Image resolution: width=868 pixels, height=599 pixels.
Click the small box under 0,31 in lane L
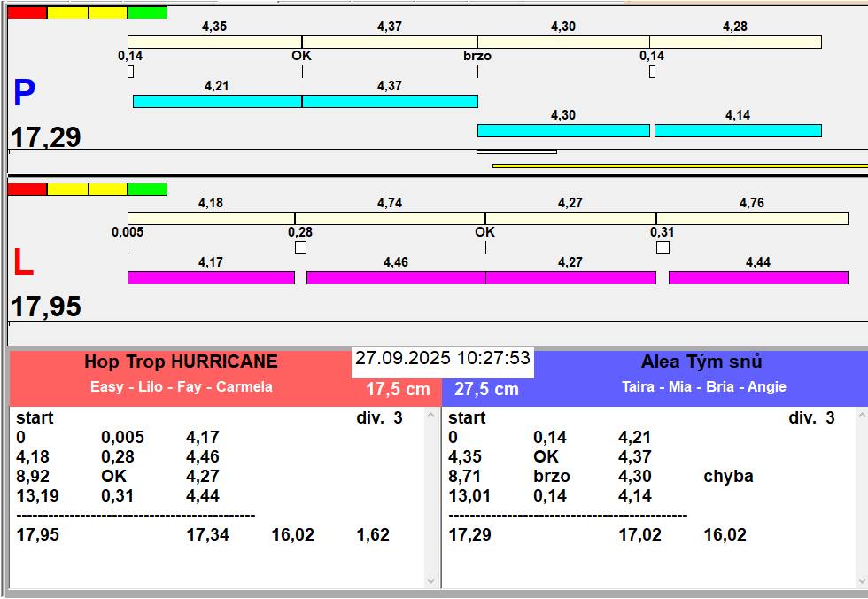(663, 247)
